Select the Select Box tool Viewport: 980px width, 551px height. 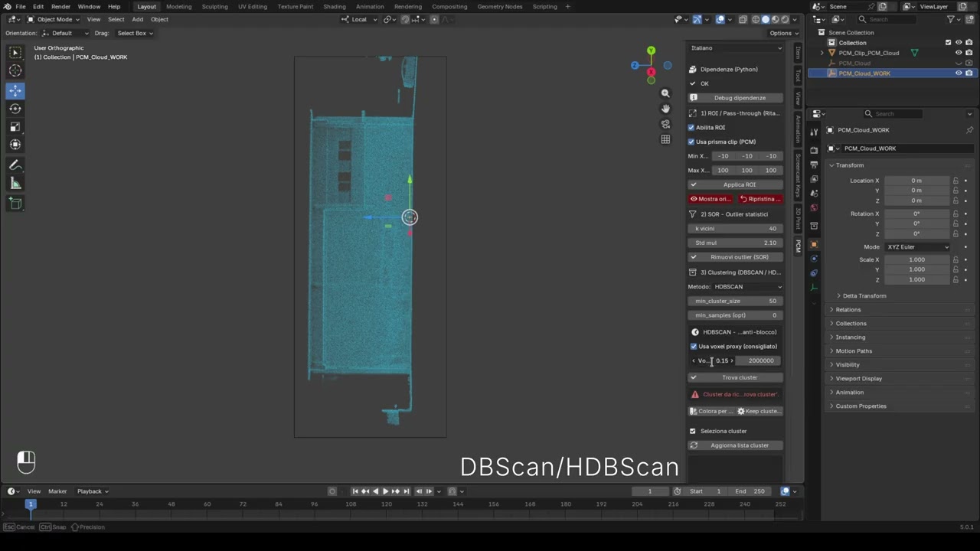[15, 53]
